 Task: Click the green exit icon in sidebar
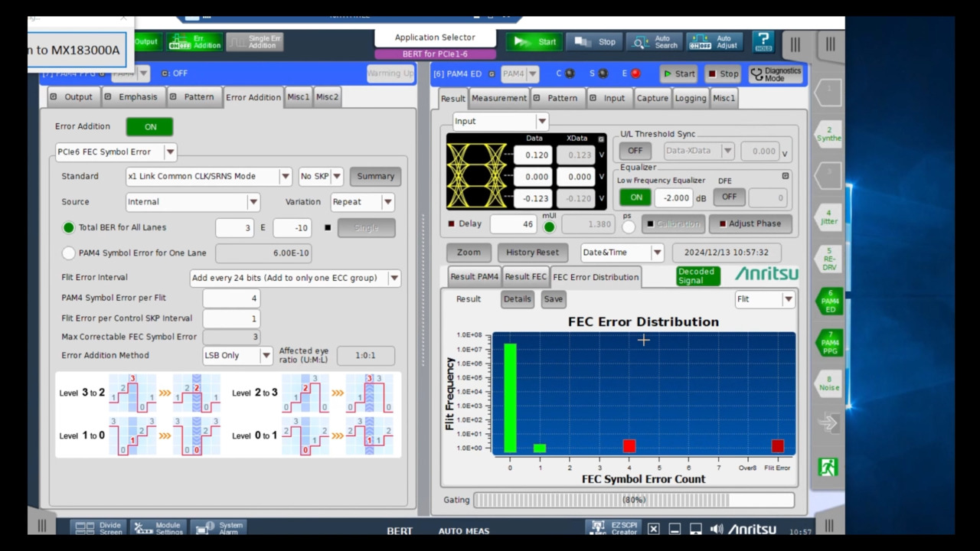click(x=828, y=466)
